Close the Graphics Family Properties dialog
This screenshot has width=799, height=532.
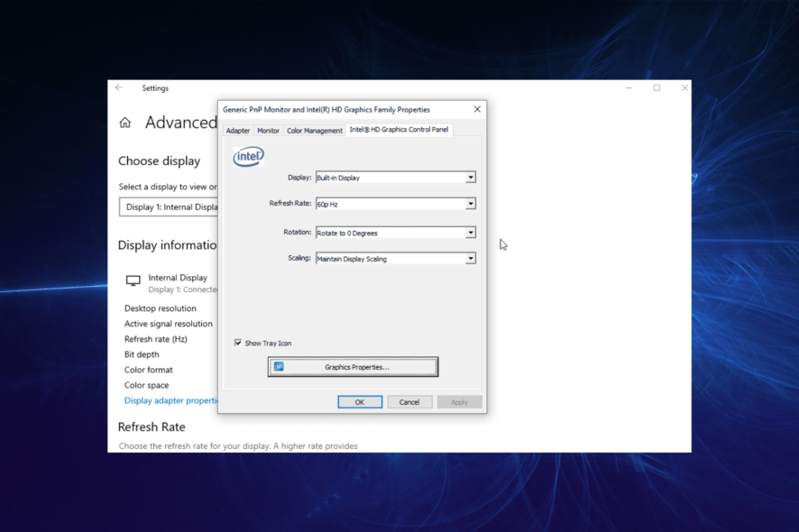point(477,110)
